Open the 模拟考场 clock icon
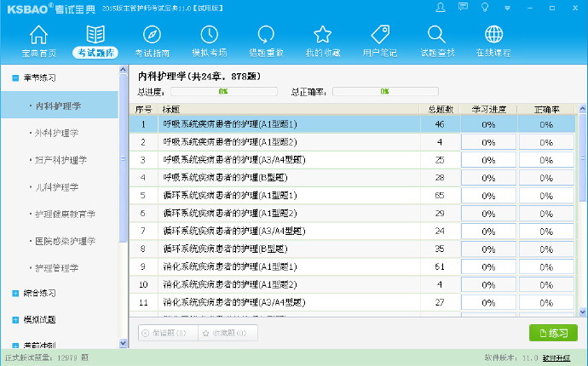The image size is (588, 366). tap(210, 34)
